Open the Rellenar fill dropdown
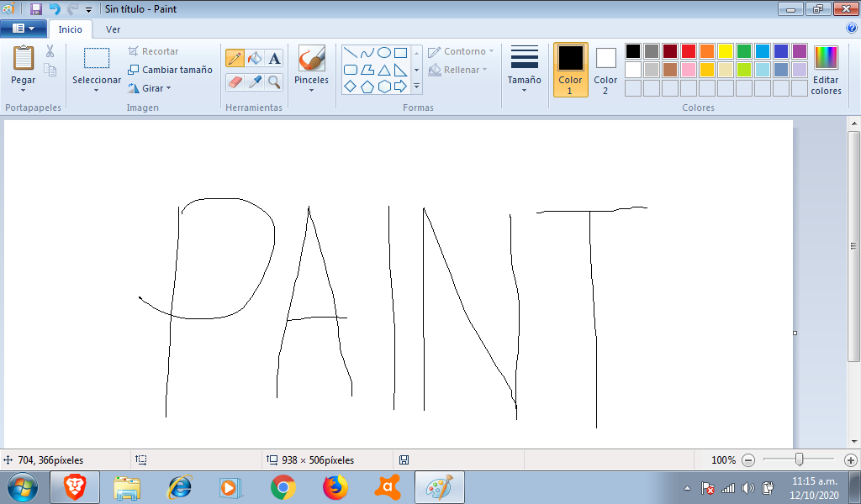The width and height of the screenshot is (861, 504). pyautogui.click(x=485, y=70)
